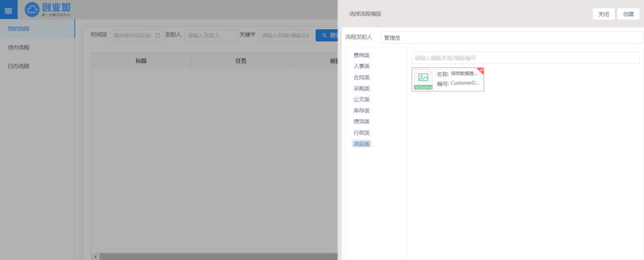Open 待办流程 in sidebar
644x260 pixels.
(x=19, y=47)
